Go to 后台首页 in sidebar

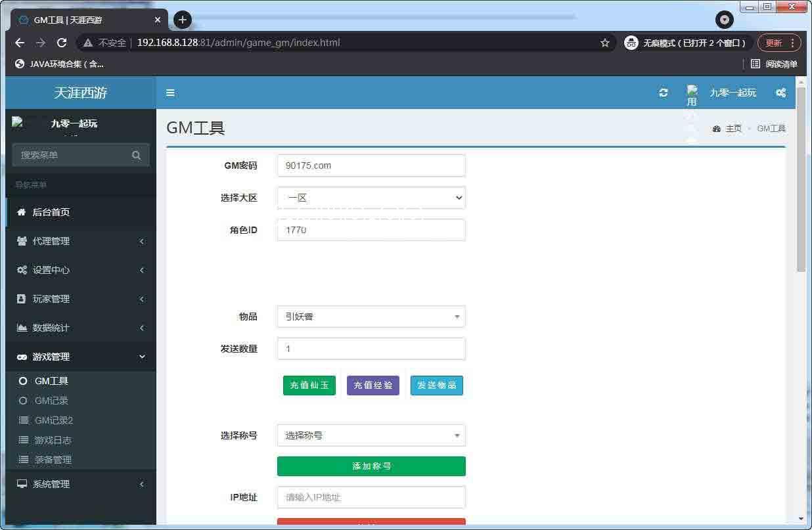(51, 212)
